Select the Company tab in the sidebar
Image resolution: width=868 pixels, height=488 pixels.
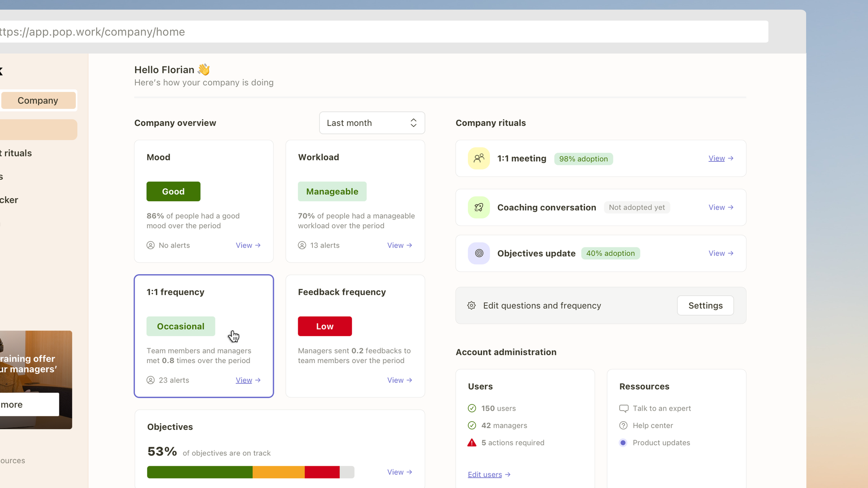38,100
